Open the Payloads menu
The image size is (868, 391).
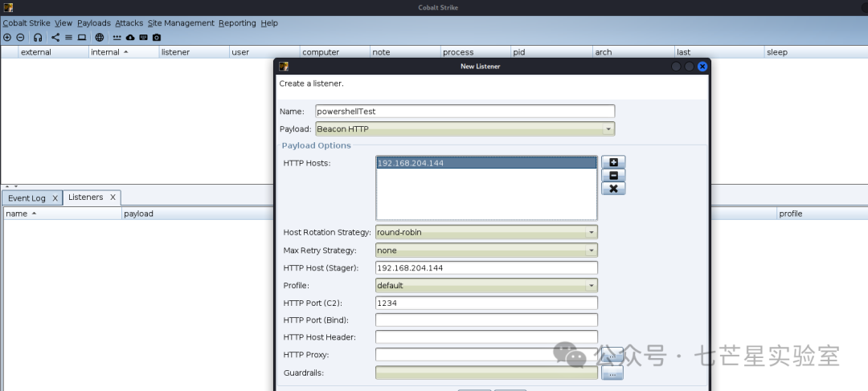tap(94, 23)
